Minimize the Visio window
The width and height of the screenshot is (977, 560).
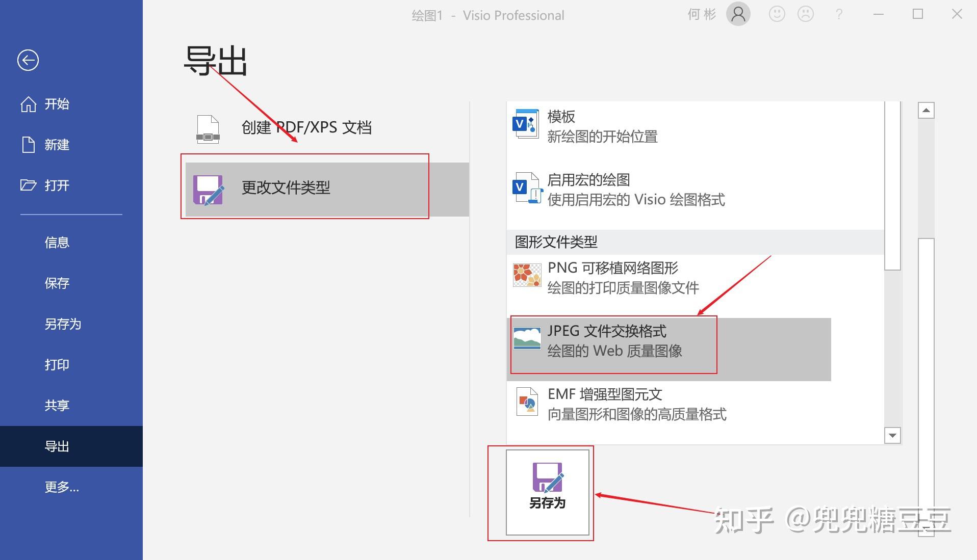coord(879,14)
